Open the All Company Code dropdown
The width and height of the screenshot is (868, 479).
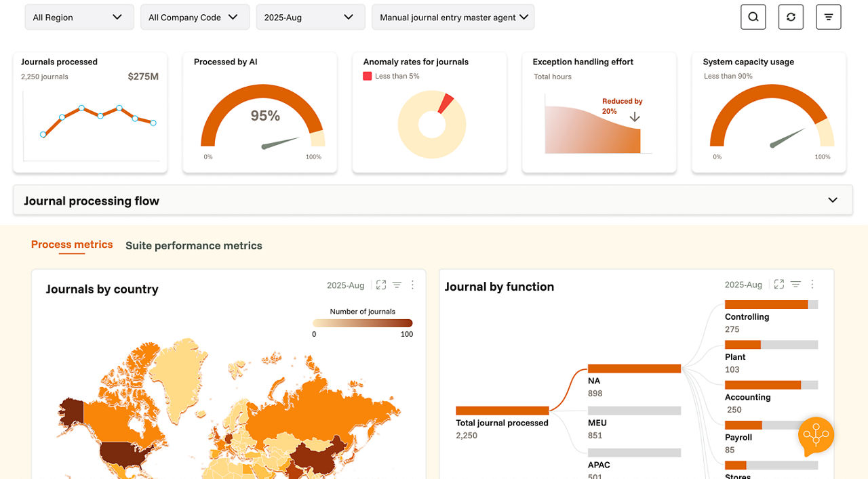[x=195, y=18]
